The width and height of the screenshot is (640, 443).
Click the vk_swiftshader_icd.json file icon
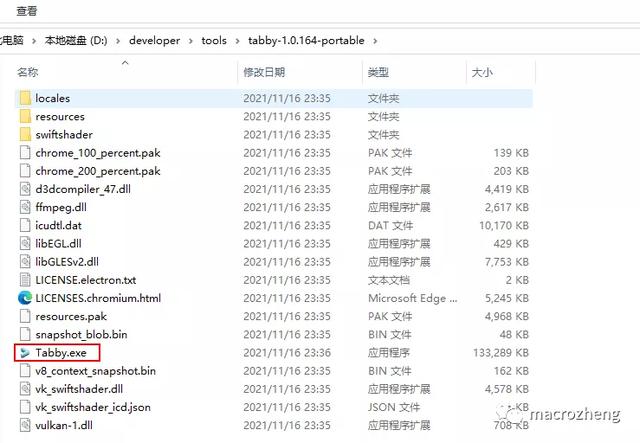coord(25,407)
